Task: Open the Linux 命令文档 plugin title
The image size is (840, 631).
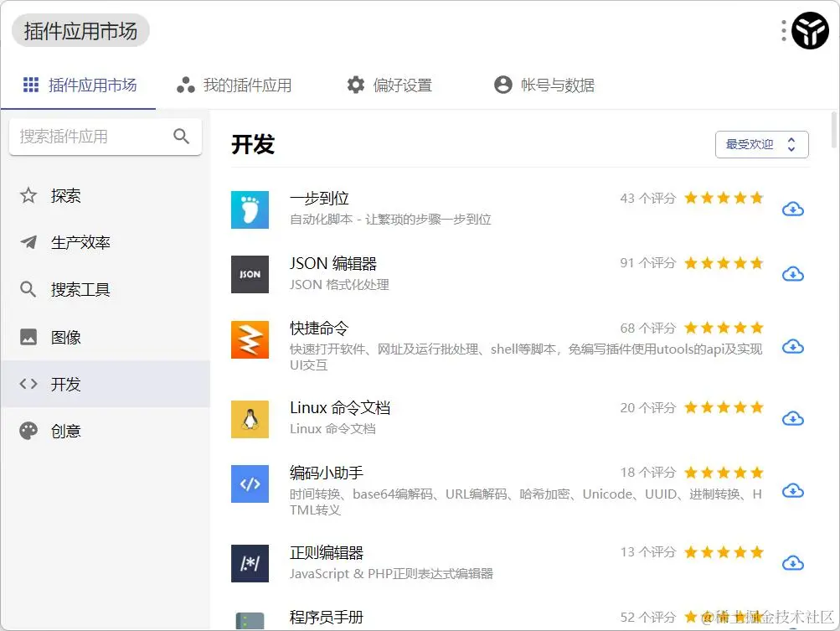Action: [x=340, y=408]
